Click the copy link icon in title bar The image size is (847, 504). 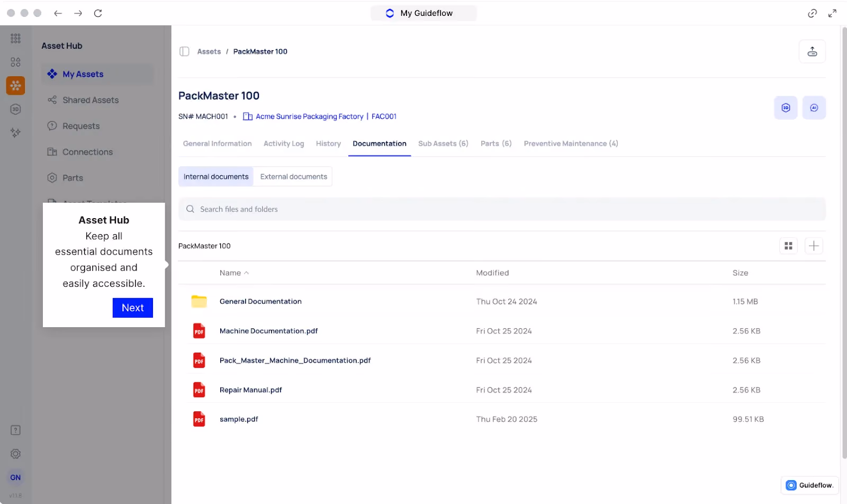click(812, 13)
